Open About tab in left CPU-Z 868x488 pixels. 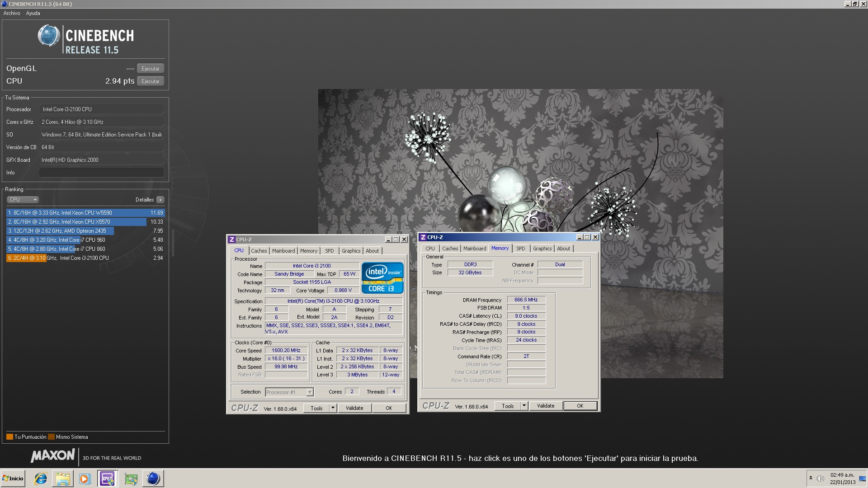(x=373, y=251)
